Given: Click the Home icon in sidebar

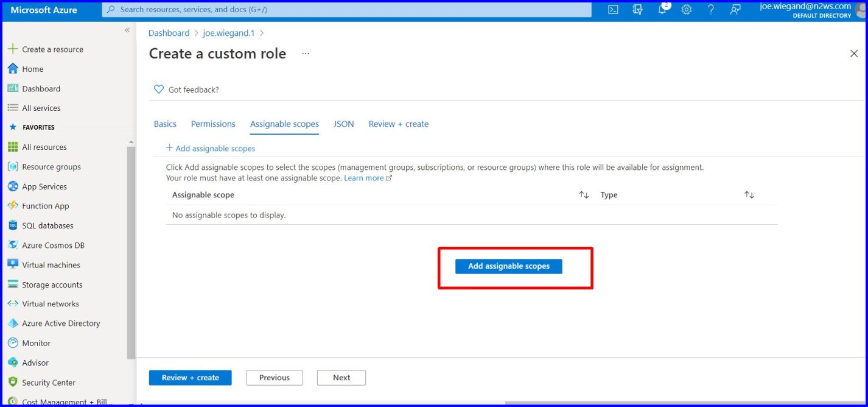Looking at the screenshot, I should [x=13, y=69].
